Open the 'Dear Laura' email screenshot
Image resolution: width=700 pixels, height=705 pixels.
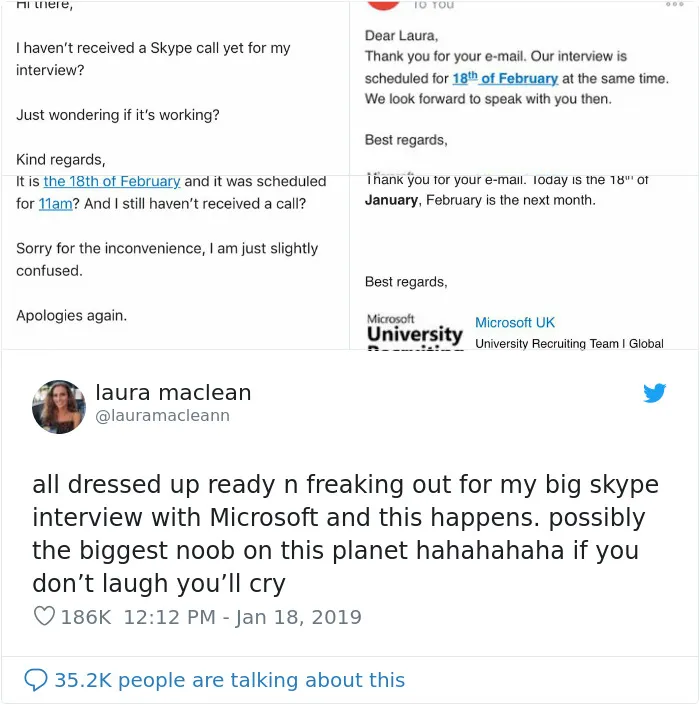point(524,88)
